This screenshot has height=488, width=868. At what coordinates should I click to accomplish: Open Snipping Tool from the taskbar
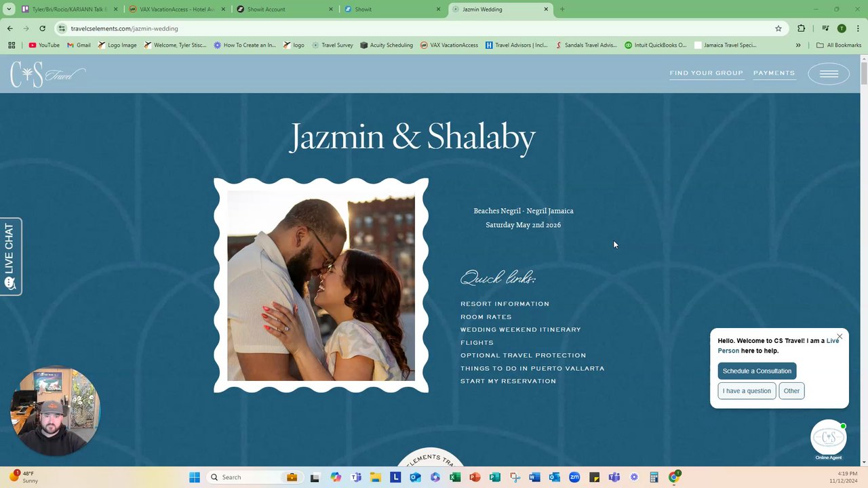click(515, 477)
